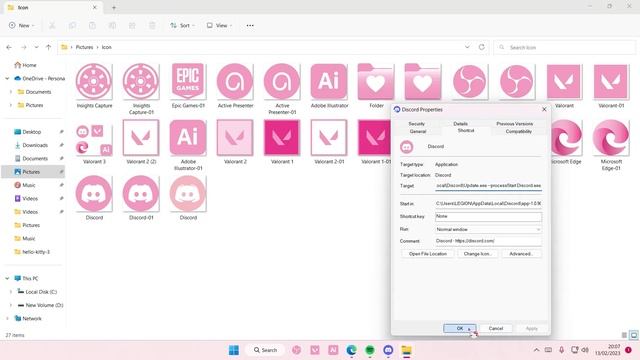Screen dimensions: 640x360
Task: Click the Share icon in toolbar
Action: pos(132,25)
